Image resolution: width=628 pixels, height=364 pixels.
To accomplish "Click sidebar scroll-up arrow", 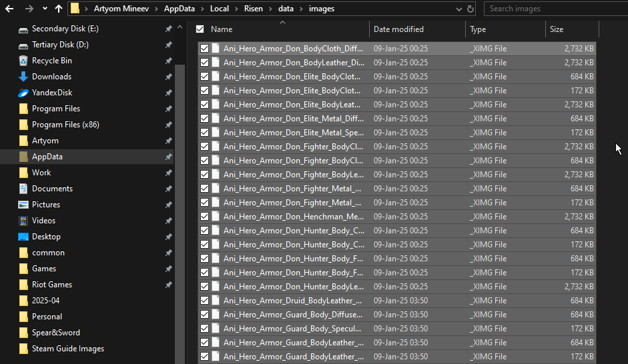I will point(180,27).
